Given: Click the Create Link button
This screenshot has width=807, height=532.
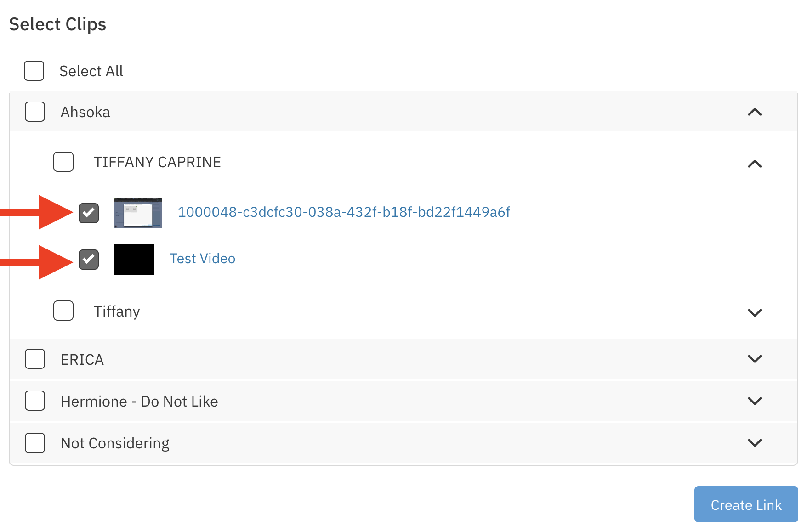Looking at the screenshot, I should click(746, 504).
